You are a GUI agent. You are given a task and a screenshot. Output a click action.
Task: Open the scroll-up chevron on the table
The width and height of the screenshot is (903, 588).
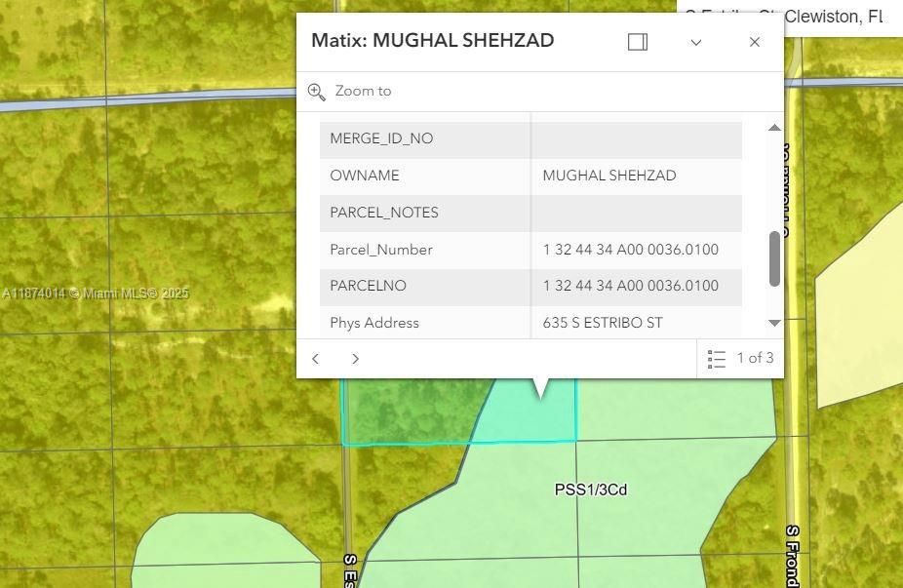coord(773,127)
